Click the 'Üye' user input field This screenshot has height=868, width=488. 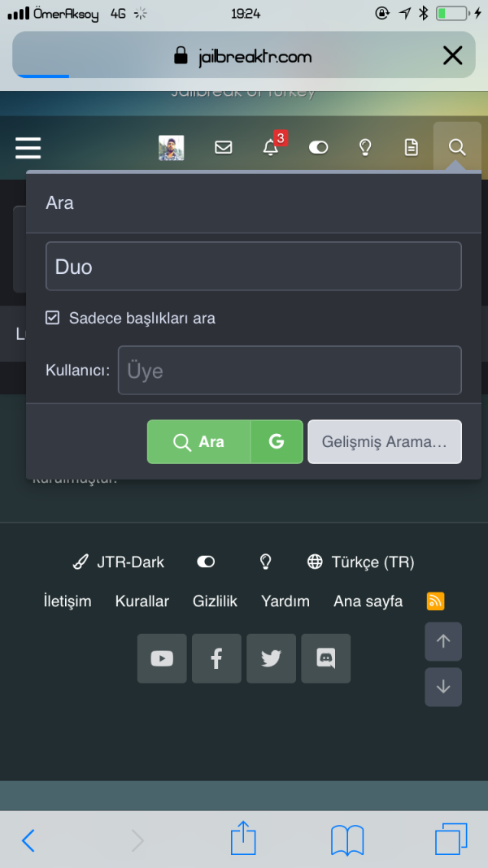click(x=290, y=371)
